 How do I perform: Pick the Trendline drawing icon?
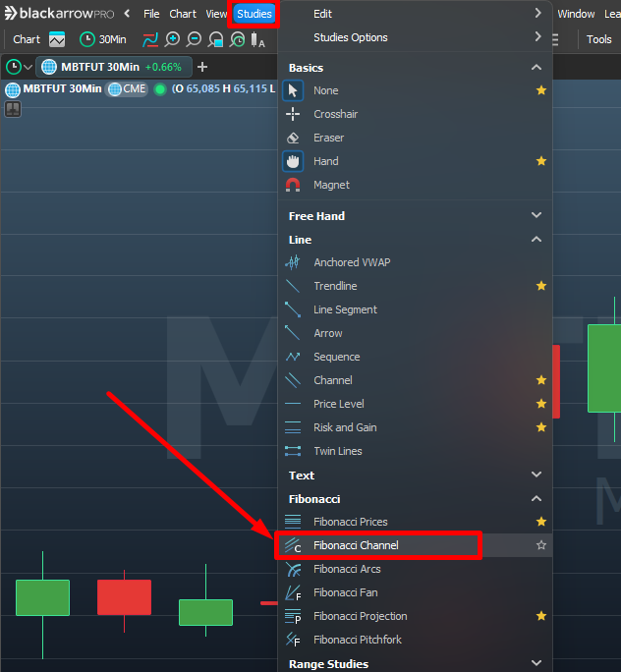[x=293, y=286]
